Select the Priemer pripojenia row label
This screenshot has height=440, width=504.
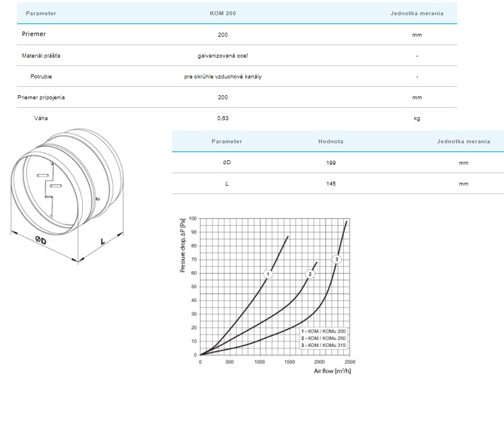[x=41, y=98]
